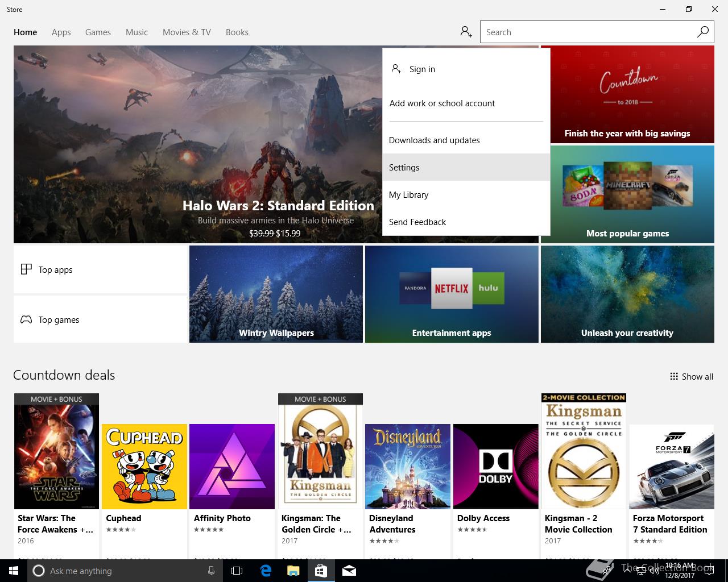Image resolution: width=728 pixels, height=582 pixels.
Task: Open the Disneyland Adventures listing
Action: pyautogui.click(x=408, y=490)
